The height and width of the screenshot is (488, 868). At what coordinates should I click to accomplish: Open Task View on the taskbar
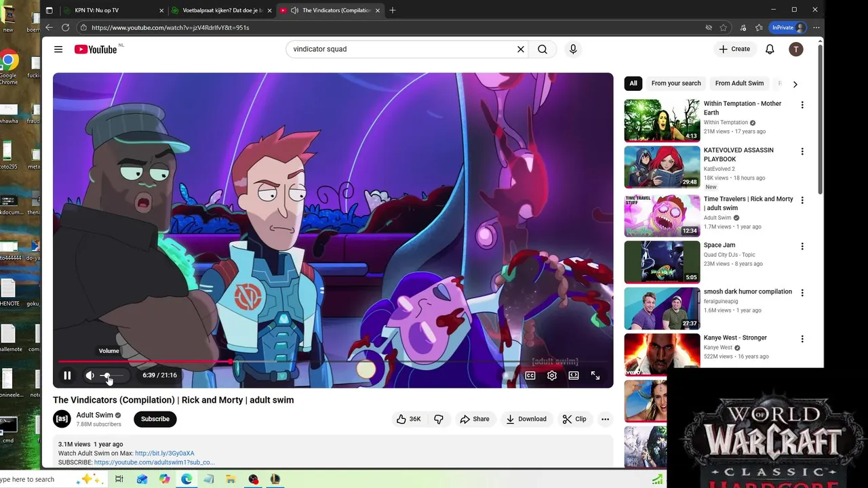click(119, 479)
